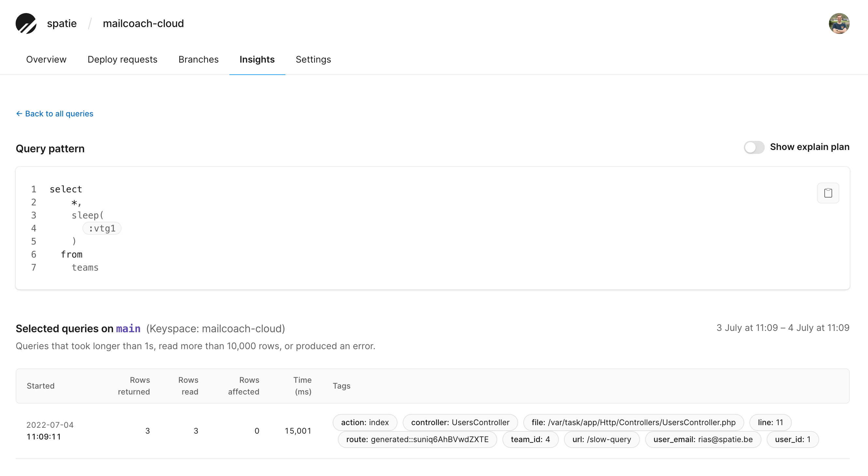
Task: Click the 'line: 11' tag
Action: 770,423
